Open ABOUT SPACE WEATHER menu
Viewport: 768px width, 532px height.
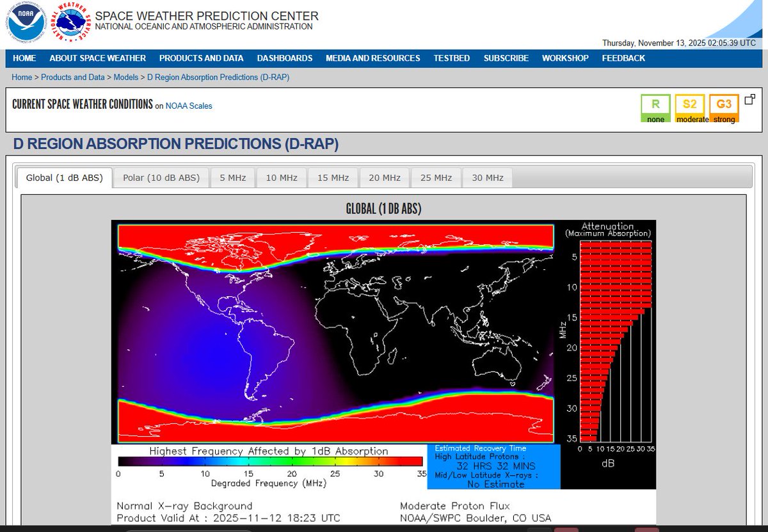(98, 58)
